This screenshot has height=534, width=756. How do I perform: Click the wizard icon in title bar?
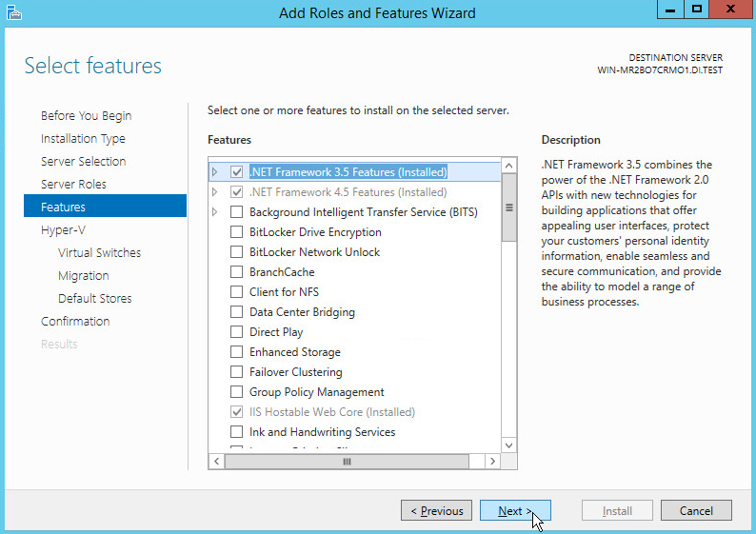coord(13,12)
